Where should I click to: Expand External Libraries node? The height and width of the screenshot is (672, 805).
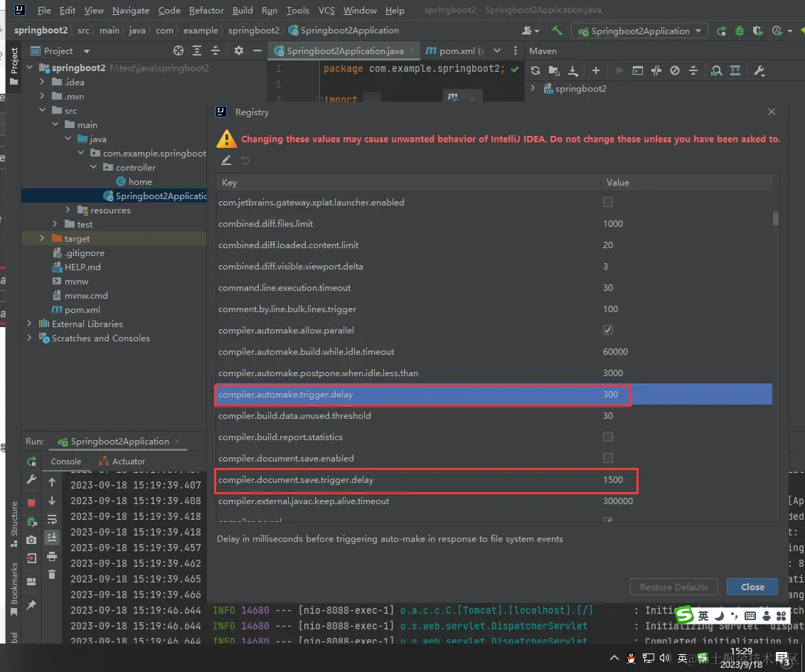(x=29, y=324)
